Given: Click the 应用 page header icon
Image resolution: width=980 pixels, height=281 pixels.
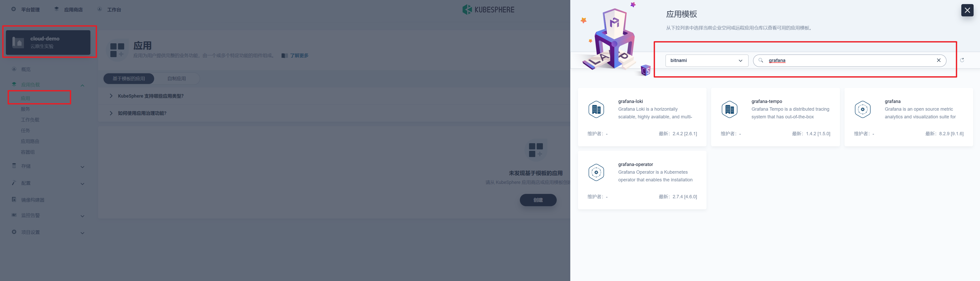Looking at the screenshot, I should (117, 50).
